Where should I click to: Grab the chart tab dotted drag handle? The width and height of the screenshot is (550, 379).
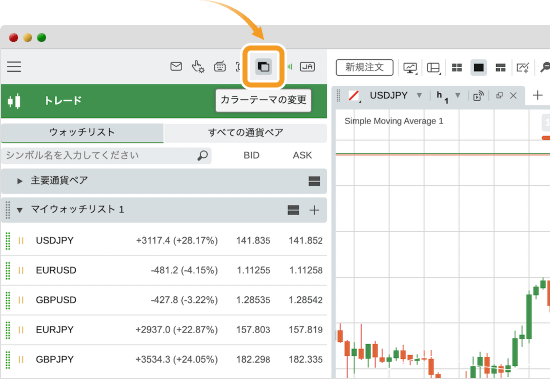click(338, 95)
